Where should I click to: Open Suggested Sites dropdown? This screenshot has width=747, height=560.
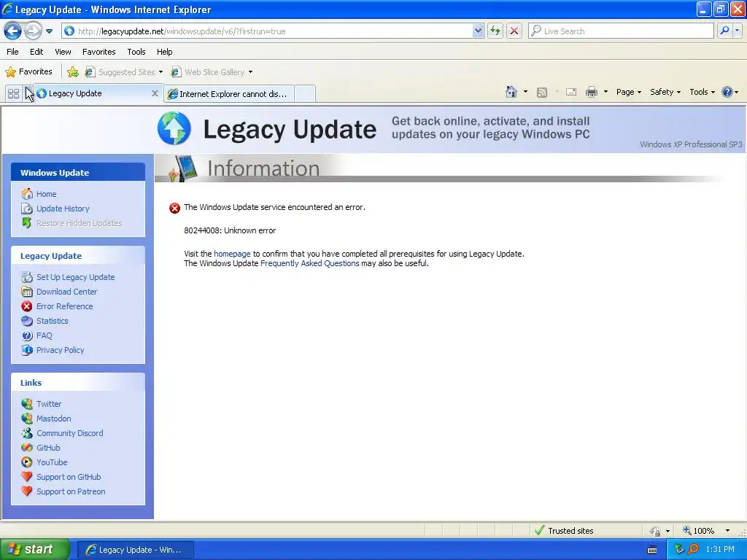[x=124, y=72]
